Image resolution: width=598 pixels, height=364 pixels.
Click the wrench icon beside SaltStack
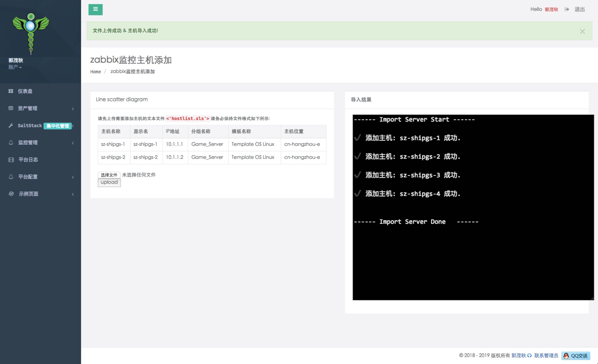tap(11, 125)
